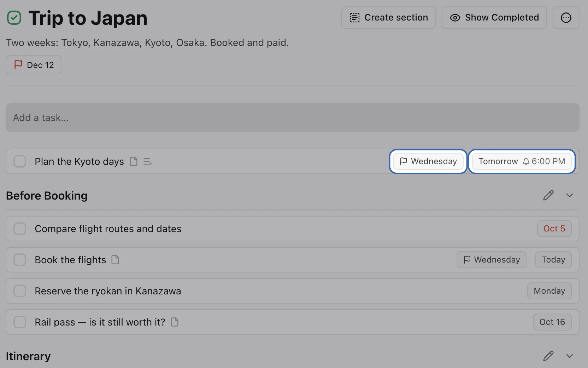Open the Rail pass — is it still worth it task

293,322
